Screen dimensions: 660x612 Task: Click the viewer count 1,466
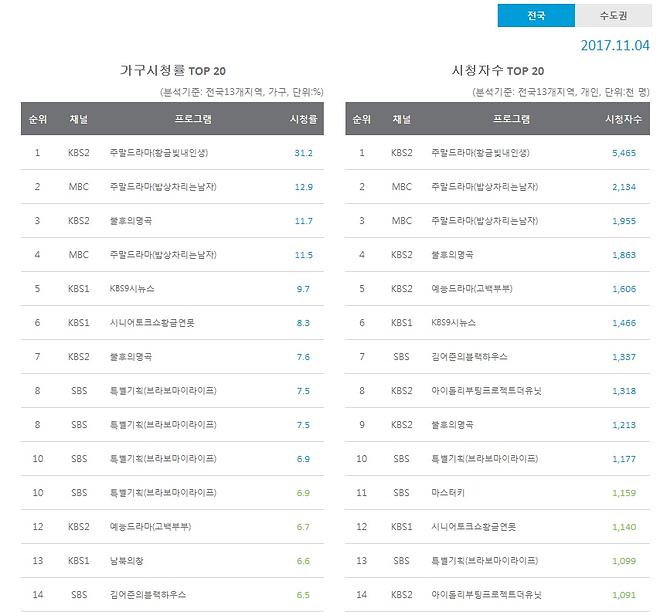tap(624, 323)
